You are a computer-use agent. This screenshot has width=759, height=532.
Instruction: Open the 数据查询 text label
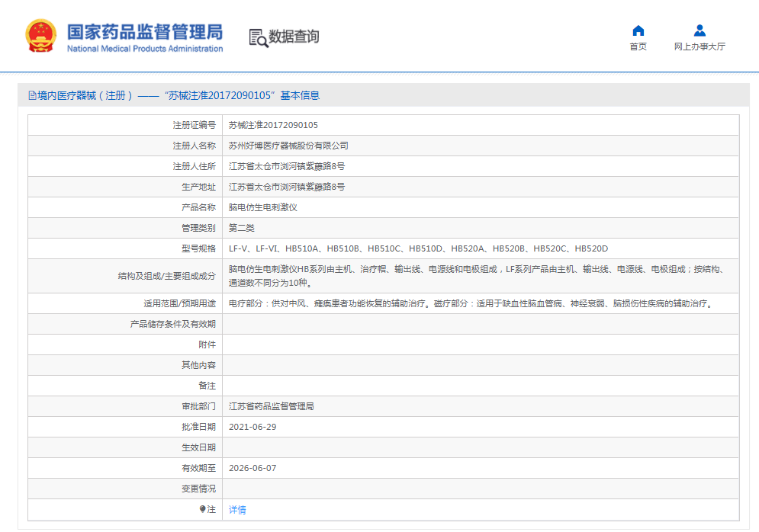pyautogui.click(x=294, y=37)
